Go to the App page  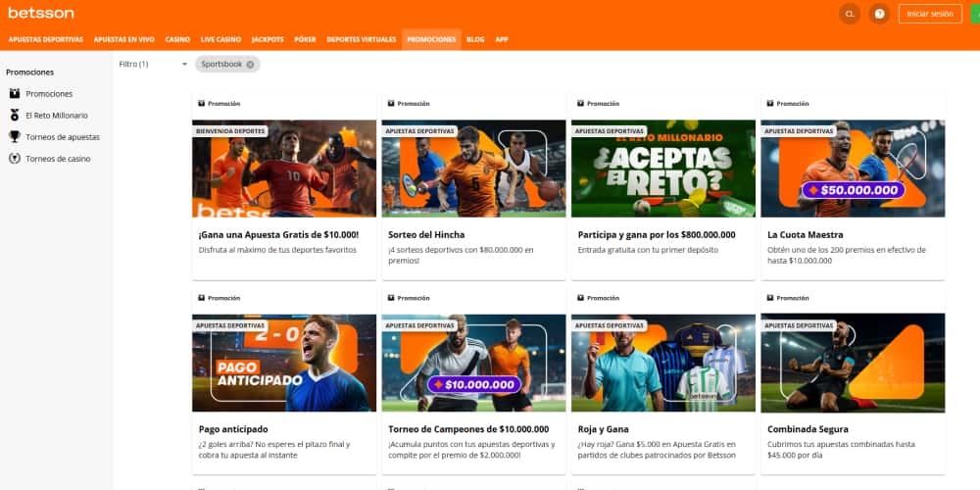pos(502,39)
